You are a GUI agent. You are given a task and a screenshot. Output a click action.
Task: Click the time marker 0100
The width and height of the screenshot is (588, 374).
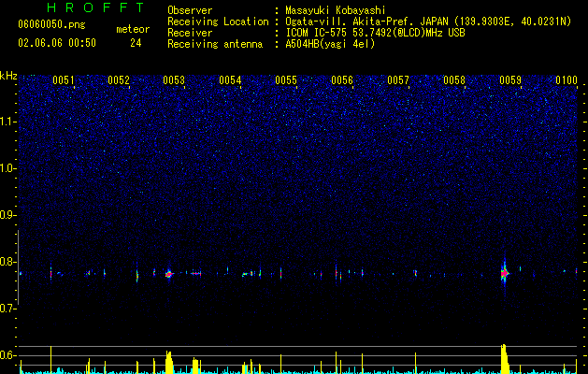566,80
